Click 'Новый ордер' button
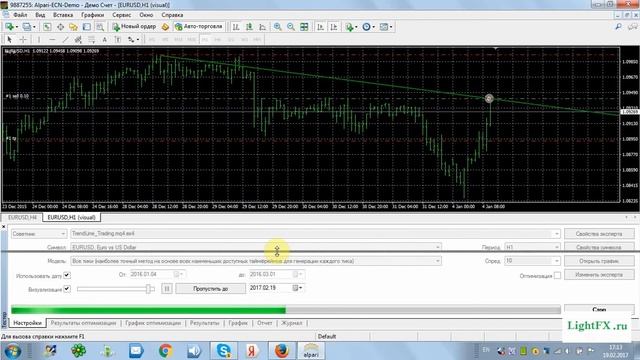 (x=134, y=27)
